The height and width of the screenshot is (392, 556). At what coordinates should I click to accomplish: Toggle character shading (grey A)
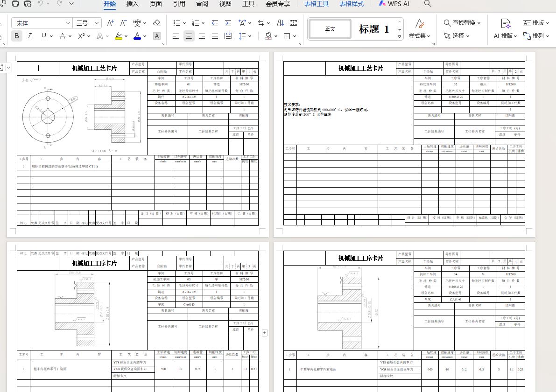[x=157, y=36]
